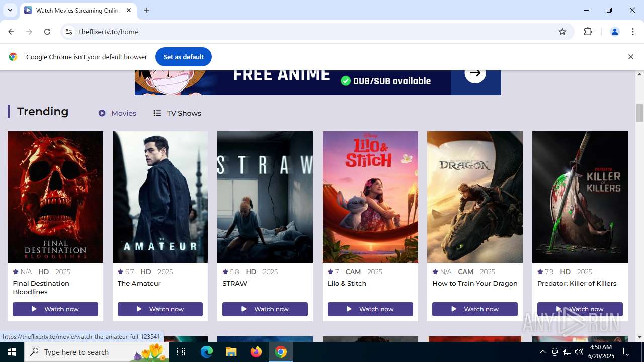Watch now for The Amateur

(x=160, y=309)
